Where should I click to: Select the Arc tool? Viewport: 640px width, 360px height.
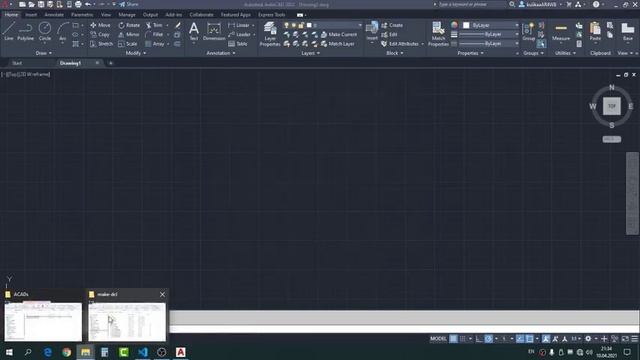pos(62,31)
